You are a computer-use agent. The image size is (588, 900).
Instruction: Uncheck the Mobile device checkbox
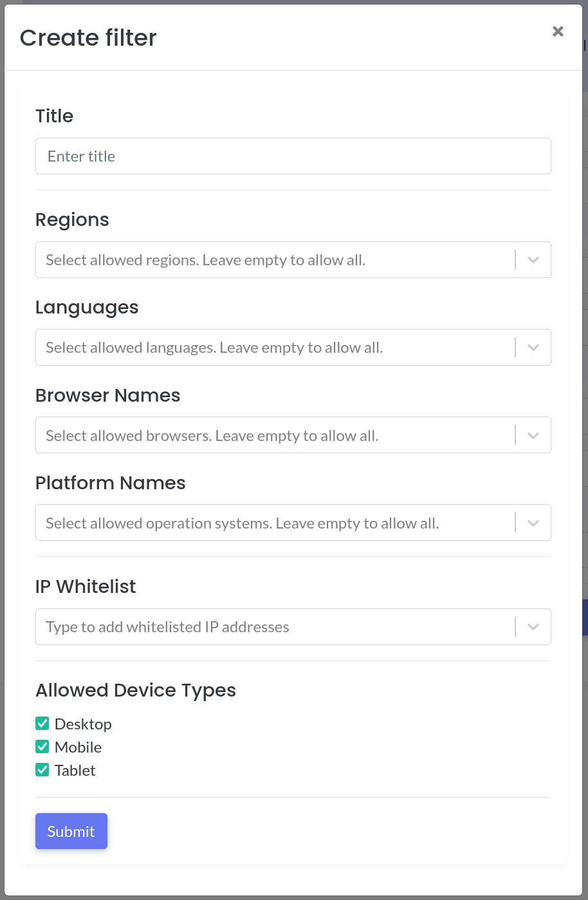[x=42, y=747]
